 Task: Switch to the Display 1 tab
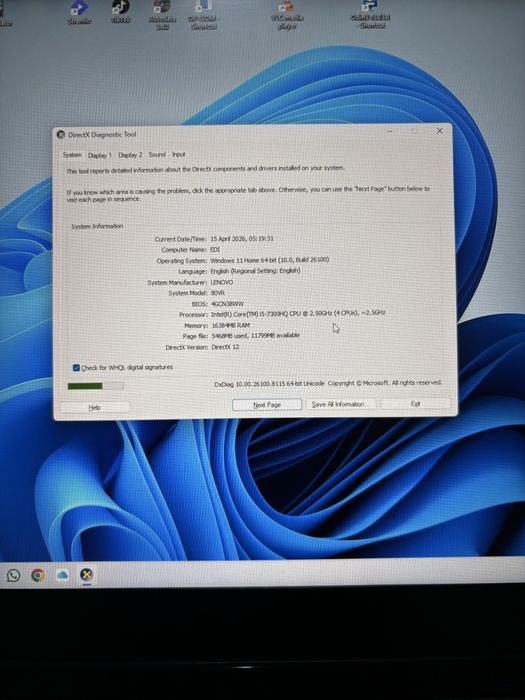click(100, 155)
